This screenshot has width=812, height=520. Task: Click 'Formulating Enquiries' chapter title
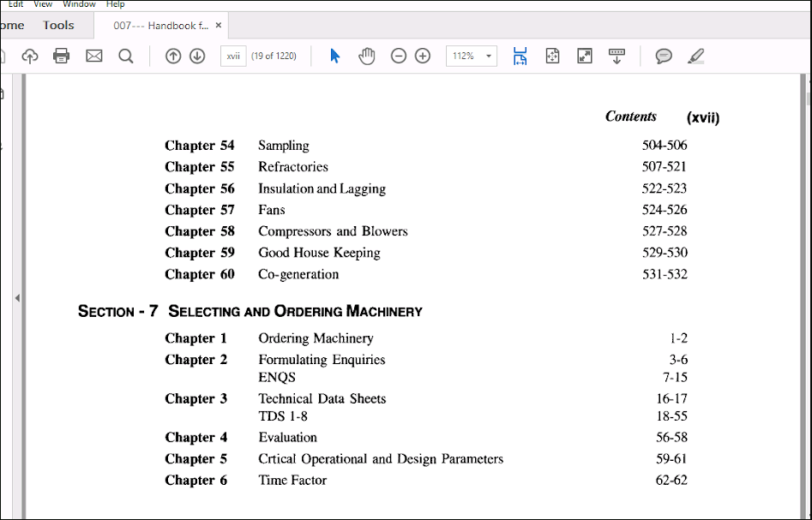tap(322, 360)
